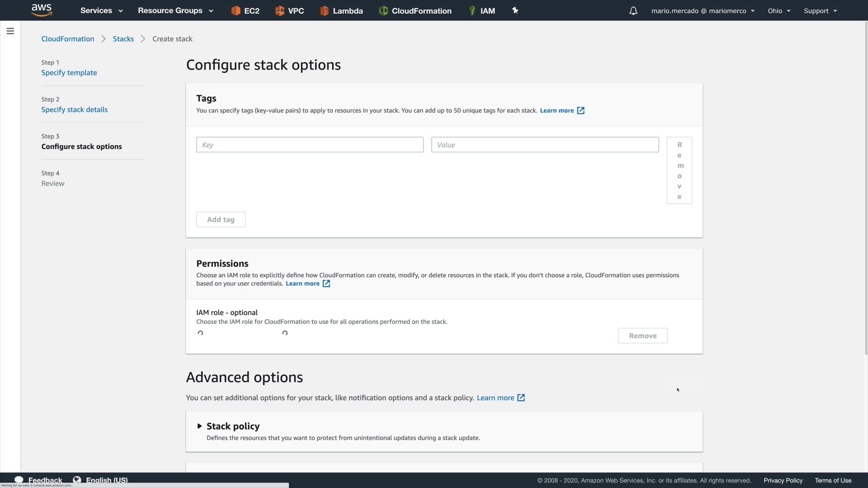868x488 pixels.
Task: Click the pin shortcuts icon
Action: (x=515, y=10)
